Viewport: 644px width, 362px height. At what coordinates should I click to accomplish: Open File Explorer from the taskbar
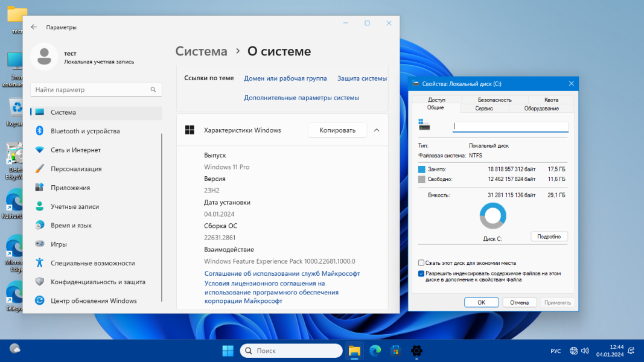(354, 351)
